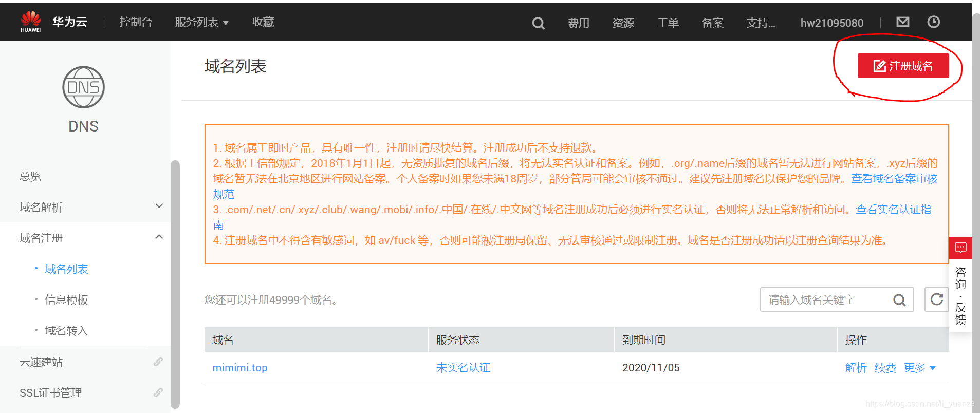Click the 咨询·反馈 side tab
Viewport: 980px width, 413px height.
click(x=960, y=296)
